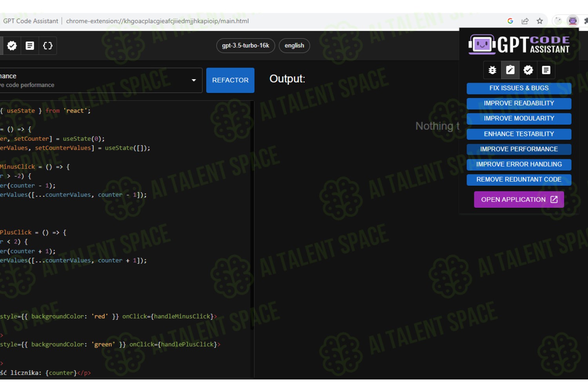The image size is (588, 392).
Task: Click the line with backgroundColor 'green'
Action: click(110, 345)
